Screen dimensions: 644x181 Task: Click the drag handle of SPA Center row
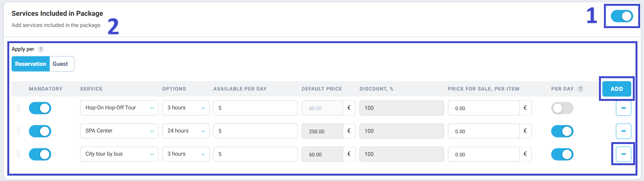[18, 131]
